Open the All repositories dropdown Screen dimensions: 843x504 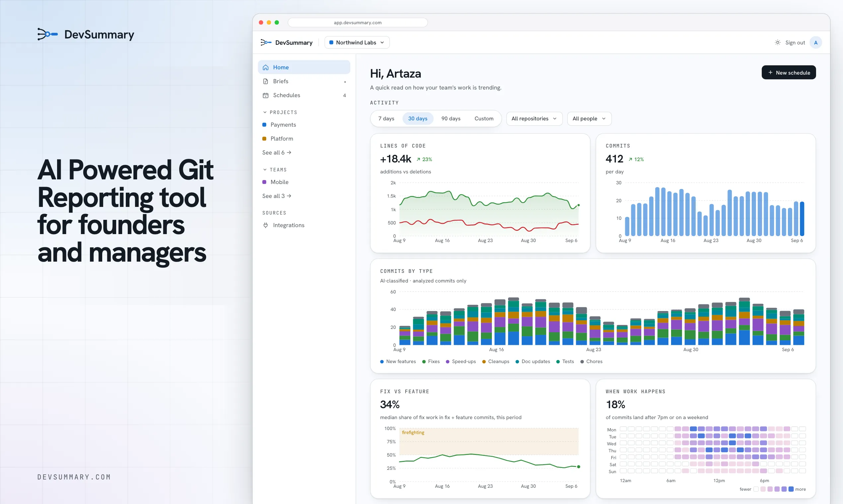click(x=534, y=118)
